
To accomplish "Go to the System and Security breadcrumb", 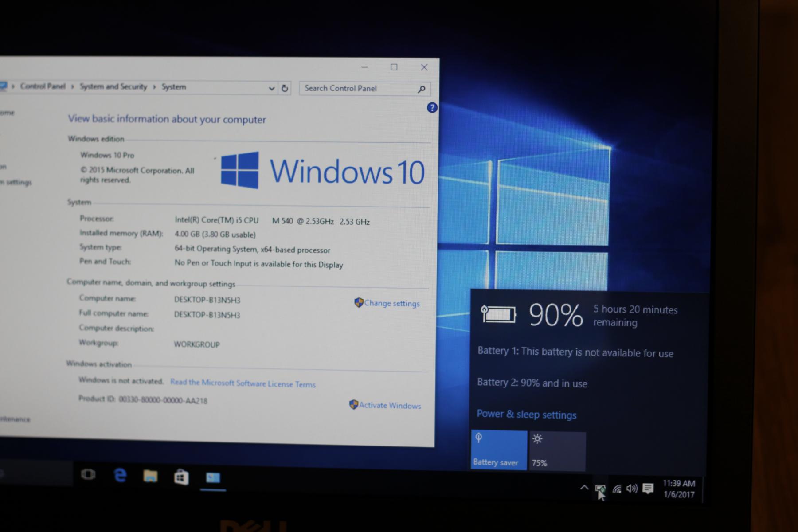I will (113, 86).
